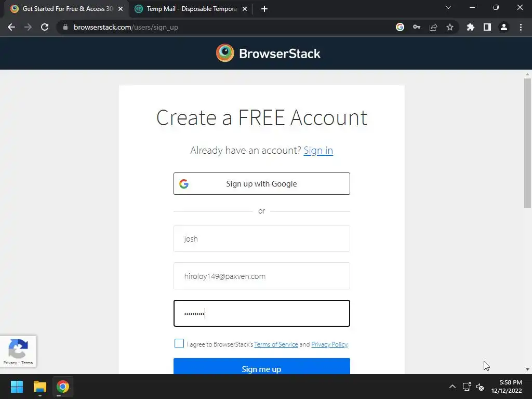532x399 pixels.
Task: Close the Temp Mail tab
Action: pyautogui.click(x=245, y=9)
